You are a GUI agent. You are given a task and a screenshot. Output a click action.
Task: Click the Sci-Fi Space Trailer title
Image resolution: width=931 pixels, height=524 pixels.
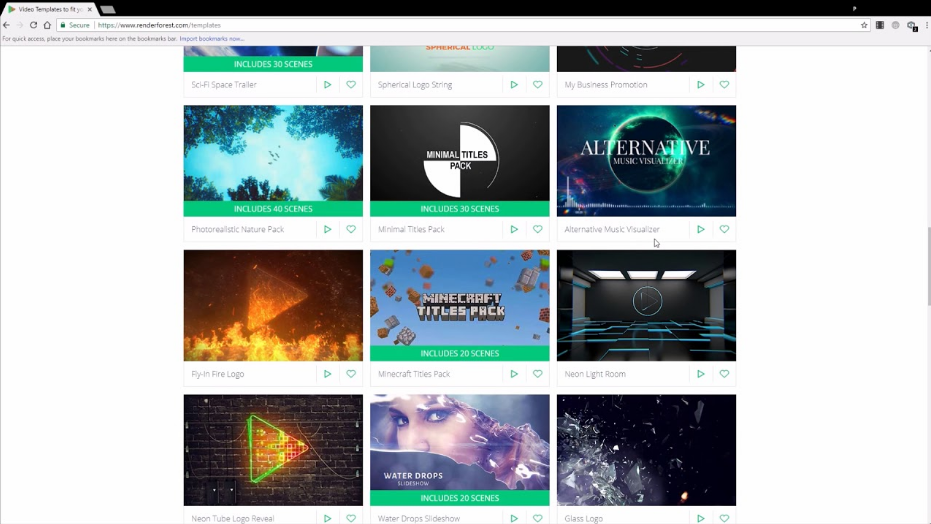point(224,85)
